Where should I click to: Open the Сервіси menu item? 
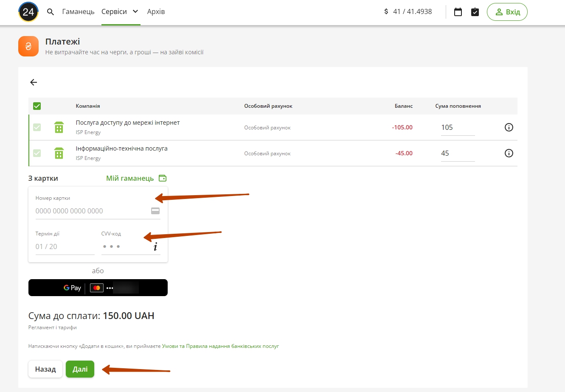point(114,12)
